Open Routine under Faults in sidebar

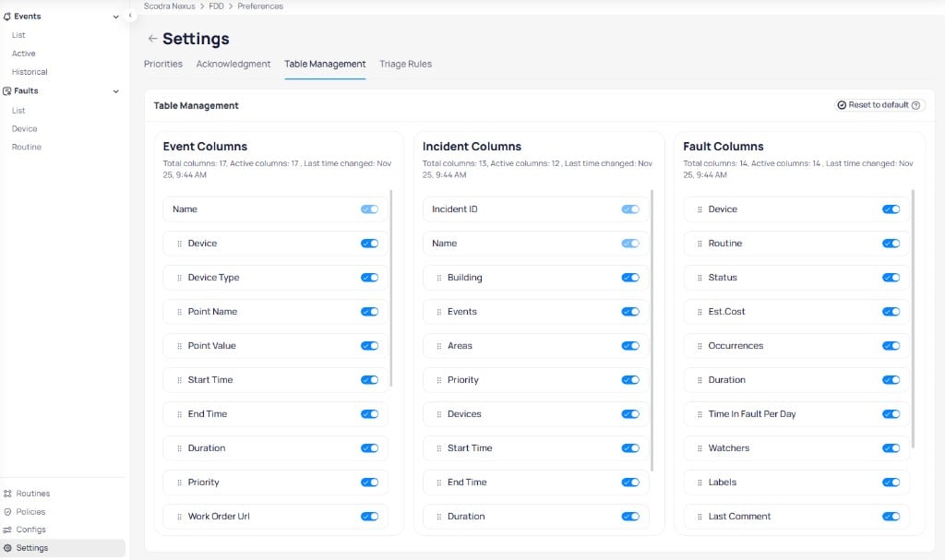[x=27, y=147]
